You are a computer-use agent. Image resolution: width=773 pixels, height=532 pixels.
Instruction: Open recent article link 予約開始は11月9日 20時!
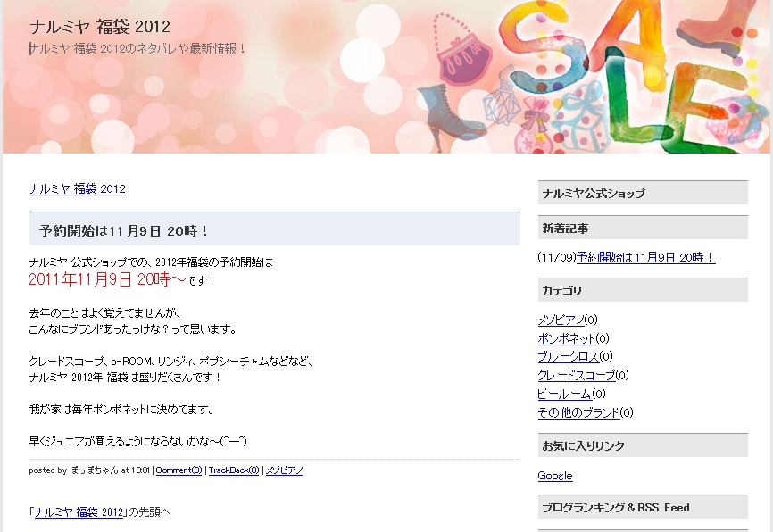tap(646, 257)
